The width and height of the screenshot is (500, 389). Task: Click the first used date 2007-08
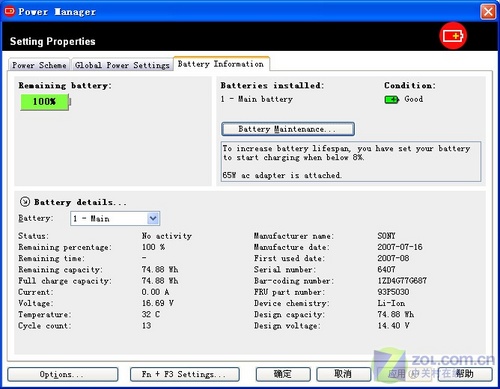coord(393,258)
